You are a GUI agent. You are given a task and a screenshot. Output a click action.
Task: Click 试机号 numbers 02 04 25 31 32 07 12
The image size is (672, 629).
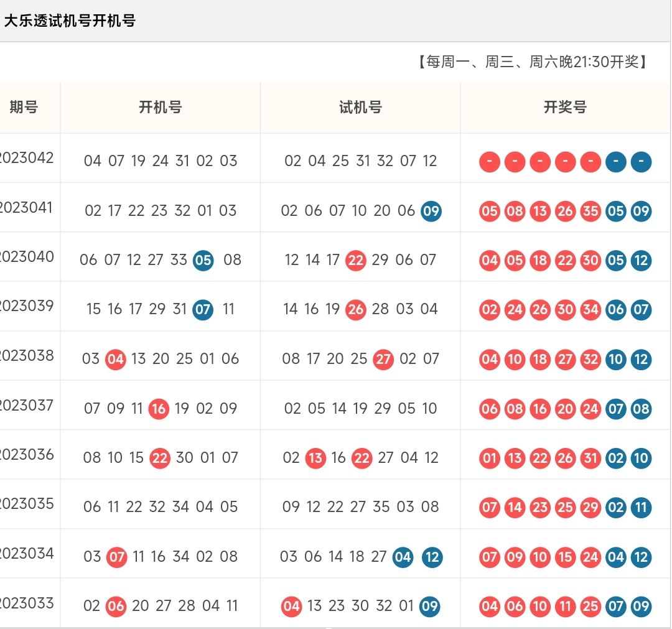click(x=360, y=161)
